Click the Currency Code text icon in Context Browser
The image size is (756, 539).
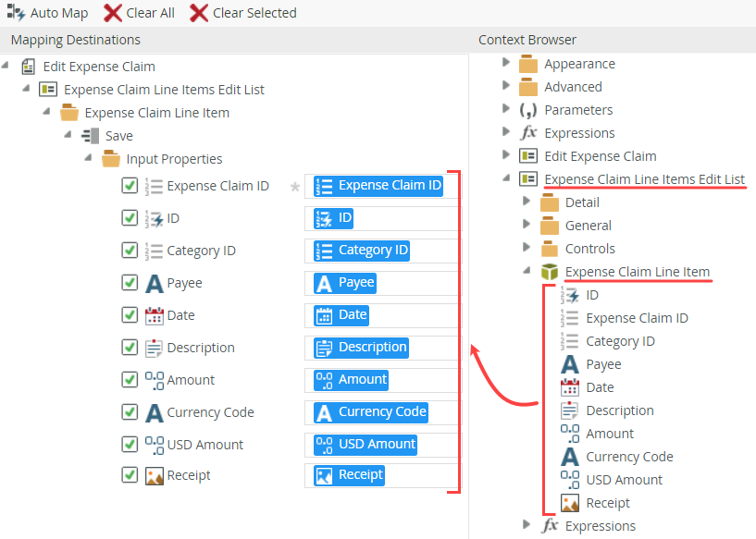click(570, 457)
